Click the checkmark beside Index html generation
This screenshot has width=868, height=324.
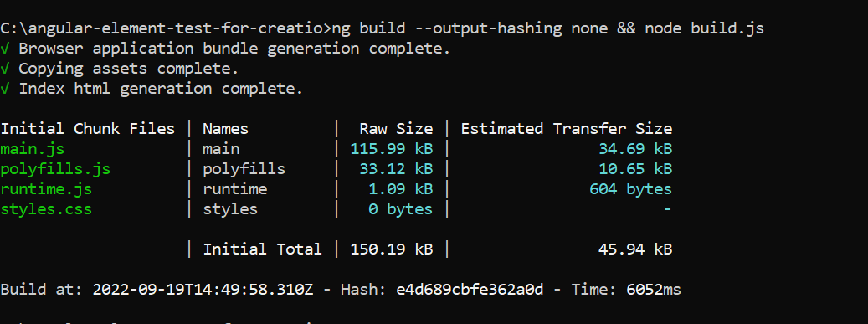(4, 89)
